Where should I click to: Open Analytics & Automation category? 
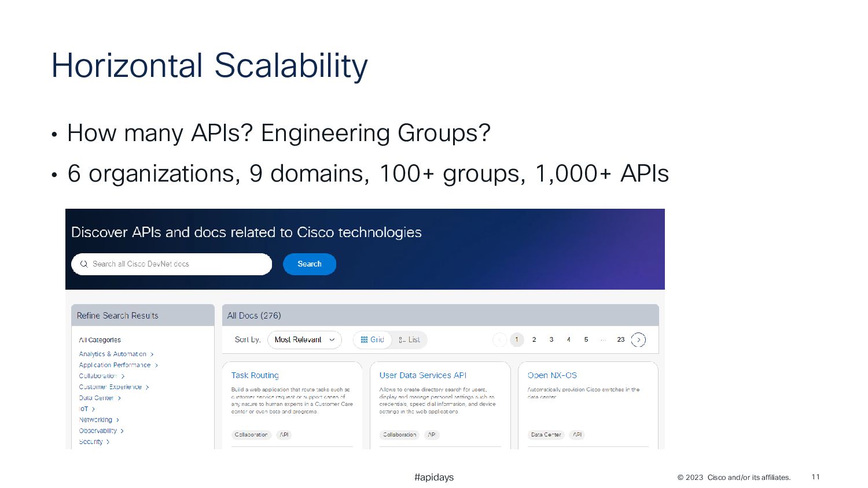coord(113,354)
